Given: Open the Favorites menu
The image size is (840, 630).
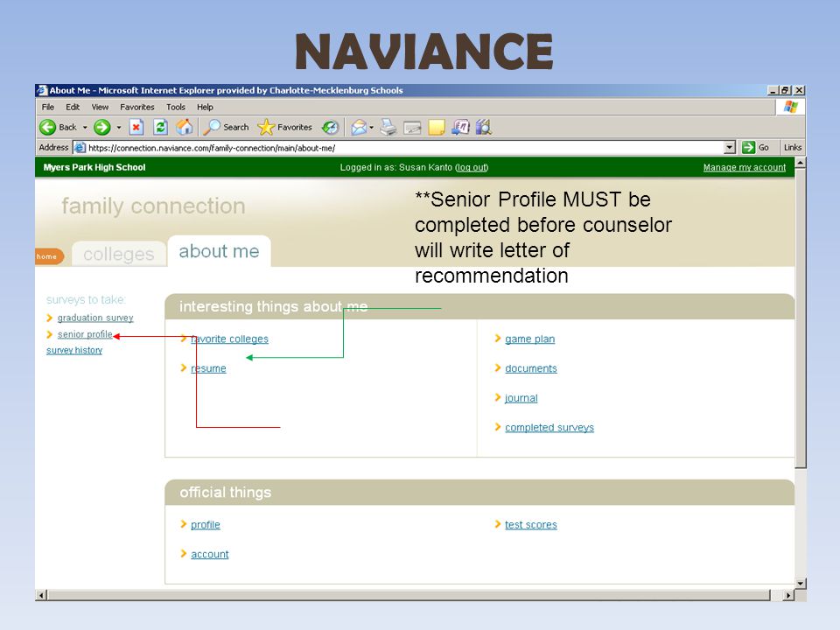Looking at the screenshot, I should point(137,107).
